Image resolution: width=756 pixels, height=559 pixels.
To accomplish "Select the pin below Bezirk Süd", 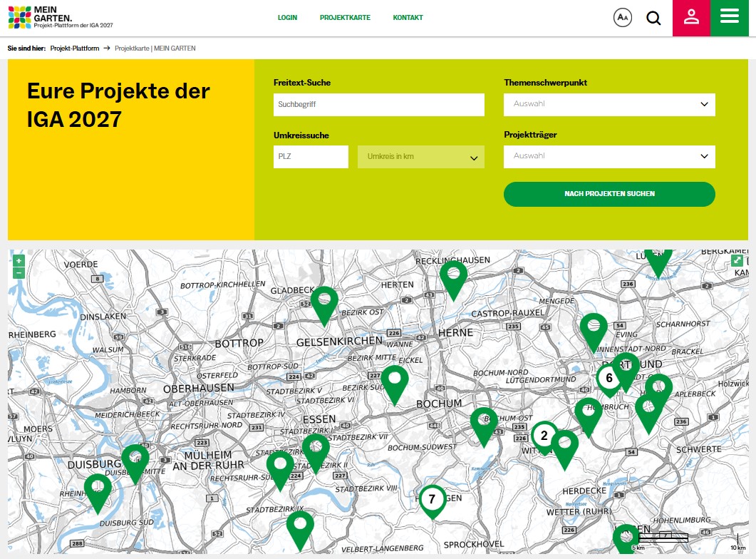I will [395, 384].
